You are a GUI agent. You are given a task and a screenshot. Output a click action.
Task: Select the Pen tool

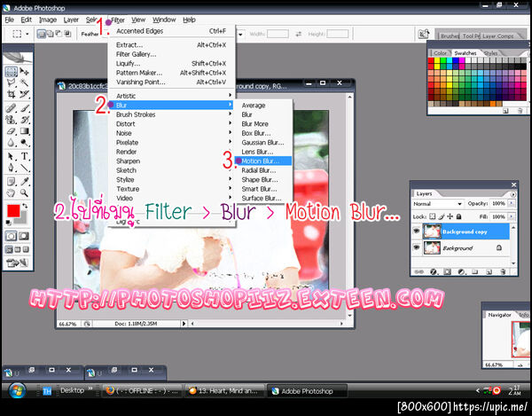11,168
